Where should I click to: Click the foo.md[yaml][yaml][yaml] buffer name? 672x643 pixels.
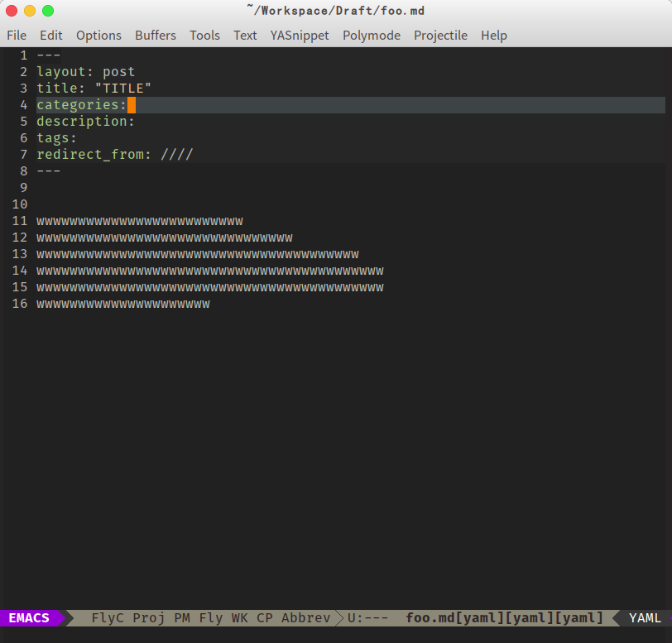pyautogui.click(x=503, y=617)
